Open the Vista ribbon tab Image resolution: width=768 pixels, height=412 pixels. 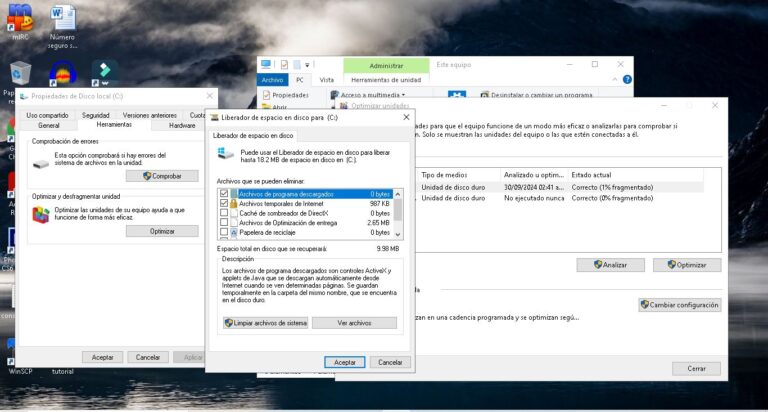point(327,80)
